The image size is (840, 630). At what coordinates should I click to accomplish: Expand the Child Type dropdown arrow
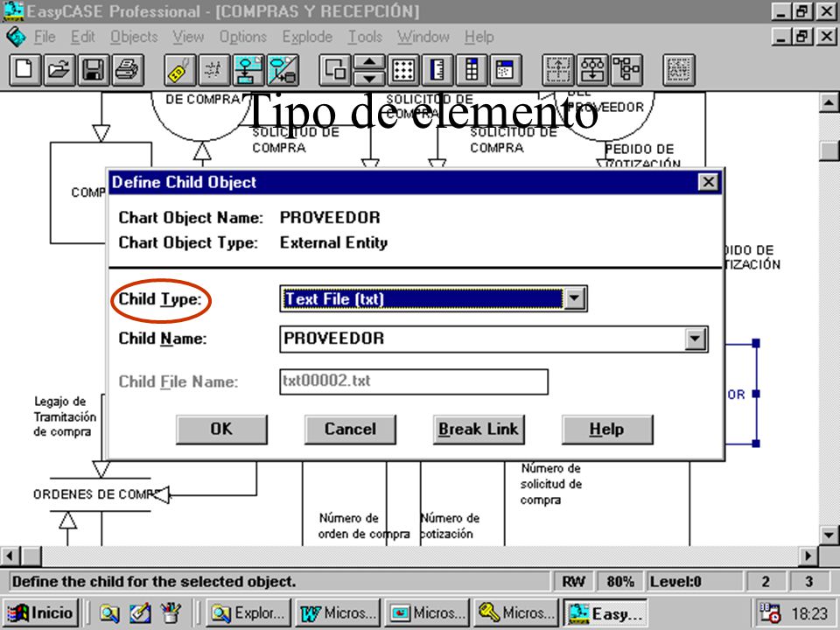coord(574,298)
